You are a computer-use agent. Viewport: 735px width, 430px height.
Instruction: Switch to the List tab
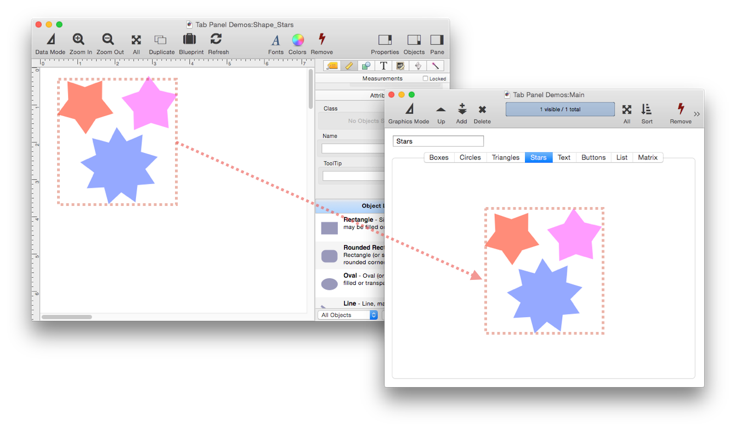622,158
